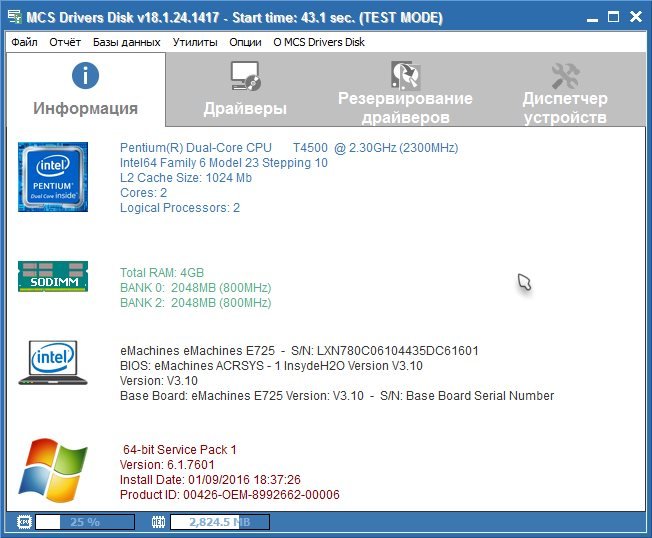Close the MCS Drivers Disk window
This screenshot has height=538, width=652.
pos(635,17)
